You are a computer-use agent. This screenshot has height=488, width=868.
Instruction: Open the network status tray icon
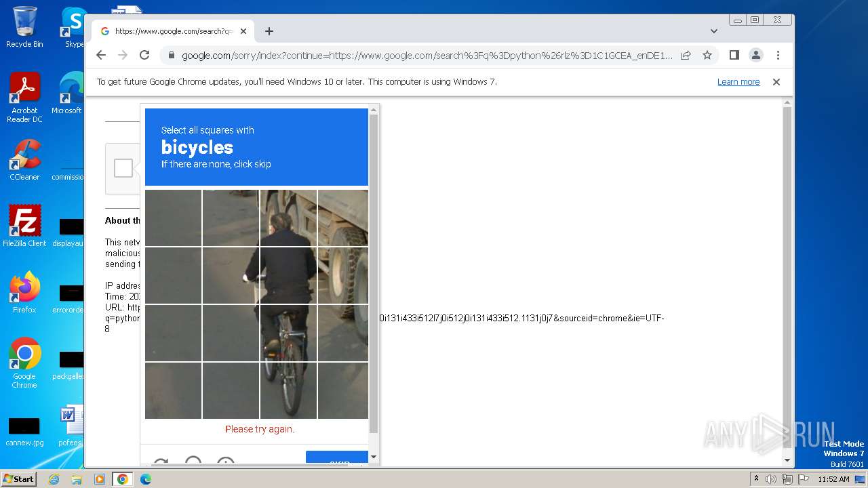pyautogui.click(x=787, y=479)
